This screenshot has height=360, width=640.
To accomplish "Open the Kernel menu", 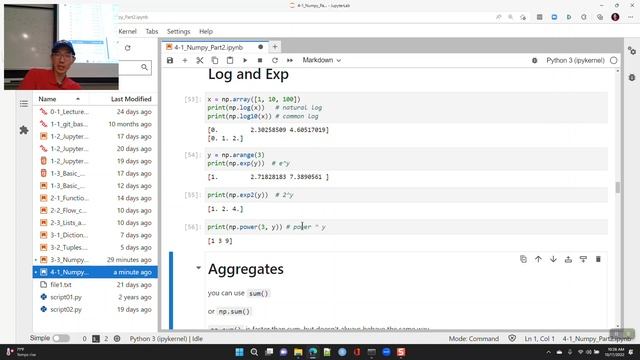I will click(x=127, y=31).
